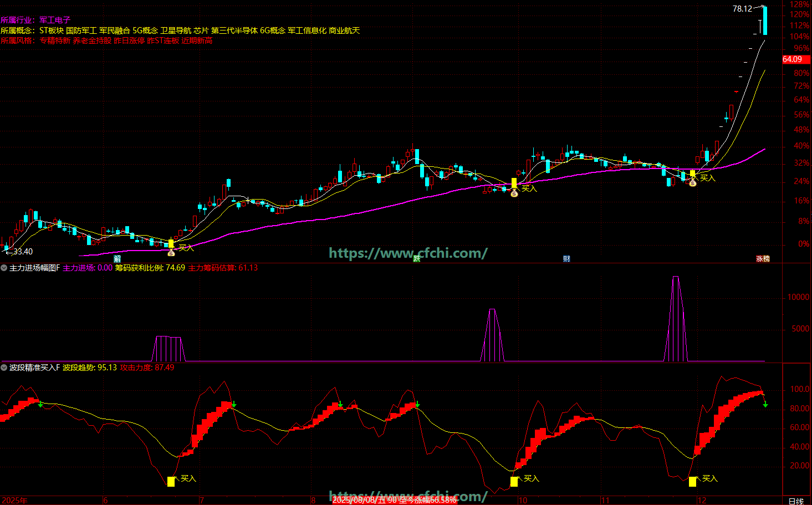Select the 第三代半导体 concept tag
Image resolution: width=812 pixels, height=505 pixels.
coord(234,30)
